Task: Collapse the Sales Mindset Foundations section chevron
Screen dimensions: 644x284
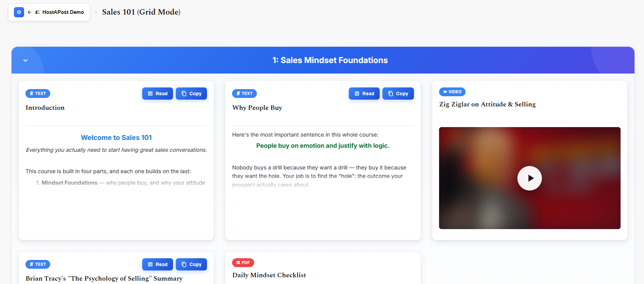Action: tap(25, 60)
